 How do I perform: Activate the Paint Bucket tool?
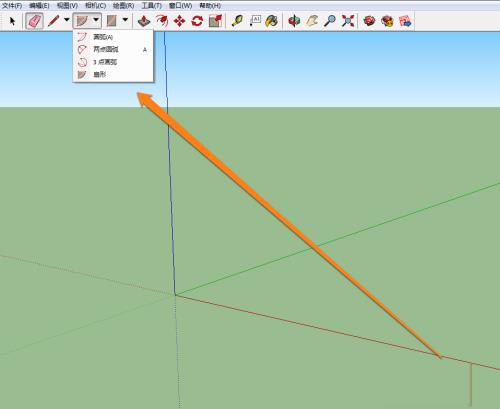point(272,21)
